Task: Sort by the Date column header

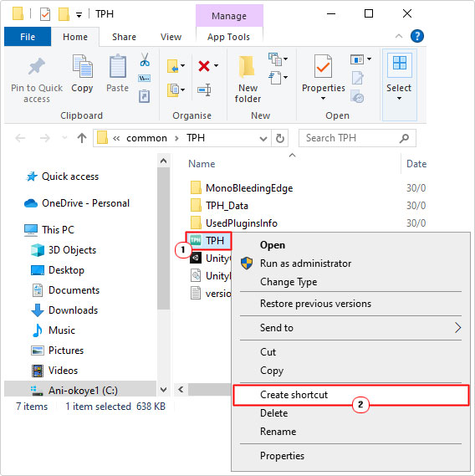Action: tap(416, 164)
